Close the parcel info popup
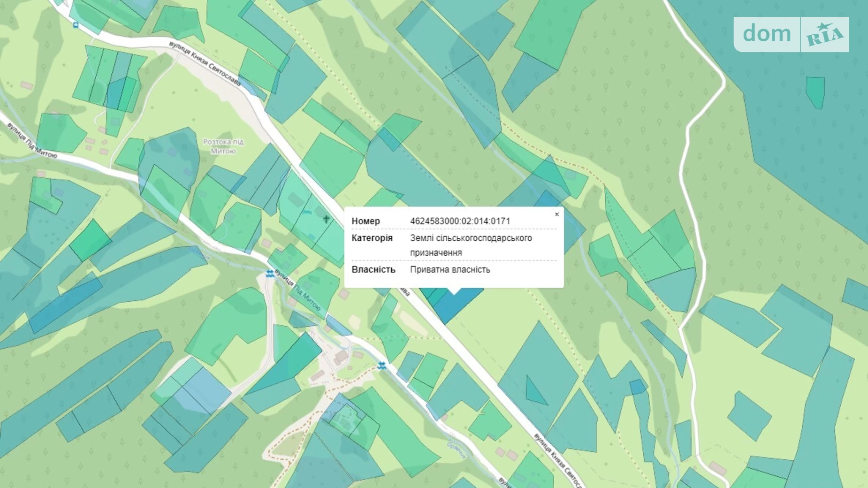 557,214
